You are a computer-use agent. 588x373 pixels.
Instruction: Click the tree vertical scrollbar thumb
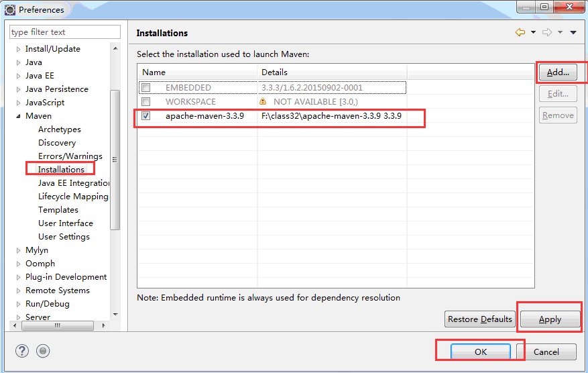click(115, 160)
